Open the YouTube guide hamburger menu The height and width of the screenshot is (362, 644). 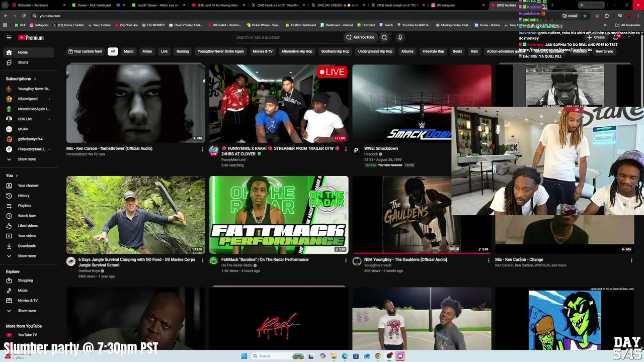point(9,38)
